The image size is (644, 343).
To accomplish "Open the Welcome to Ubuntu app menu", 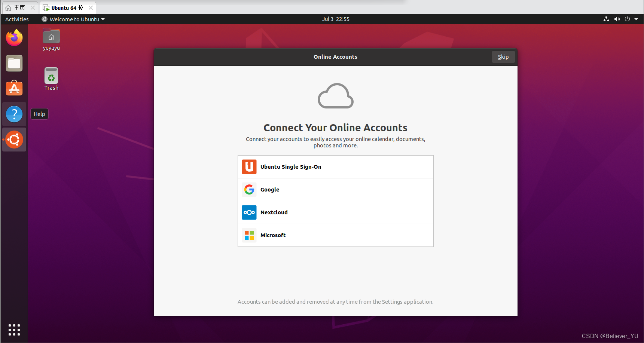I will (73, 19).
